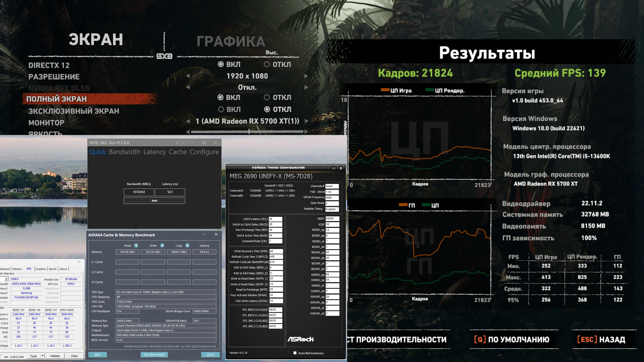Click the right arrow beside DLSS Откл. value
This screenshot has width=644, height=362.
[306, 87]
